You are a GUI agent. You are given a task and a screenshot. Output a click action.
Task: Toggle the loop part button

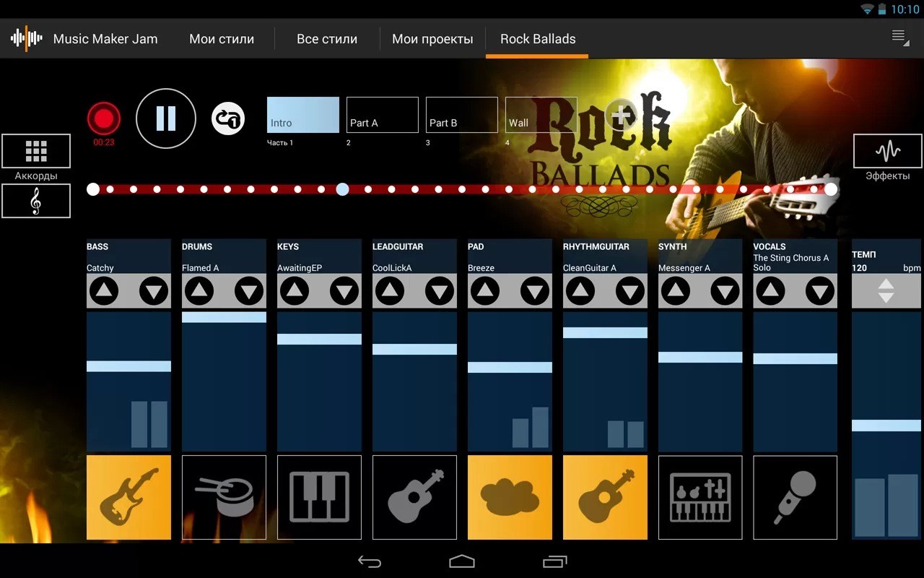coord(228,118)
